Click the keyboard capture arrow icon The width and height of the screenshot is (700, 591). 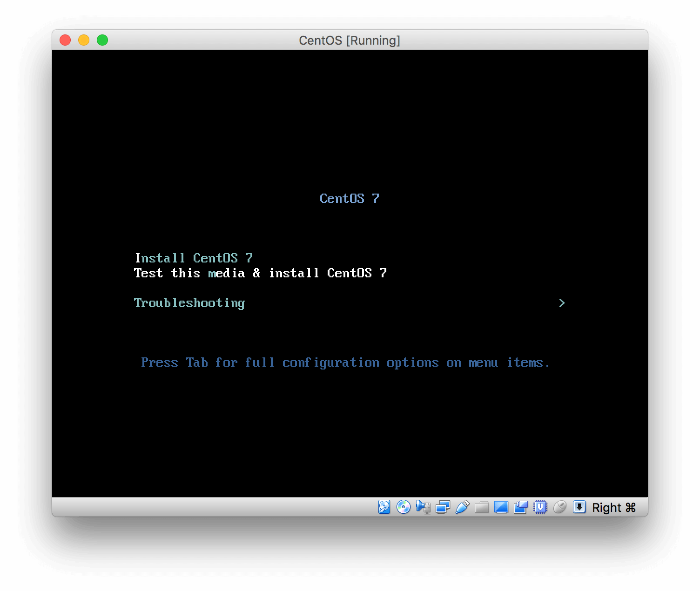click(579, 507)
